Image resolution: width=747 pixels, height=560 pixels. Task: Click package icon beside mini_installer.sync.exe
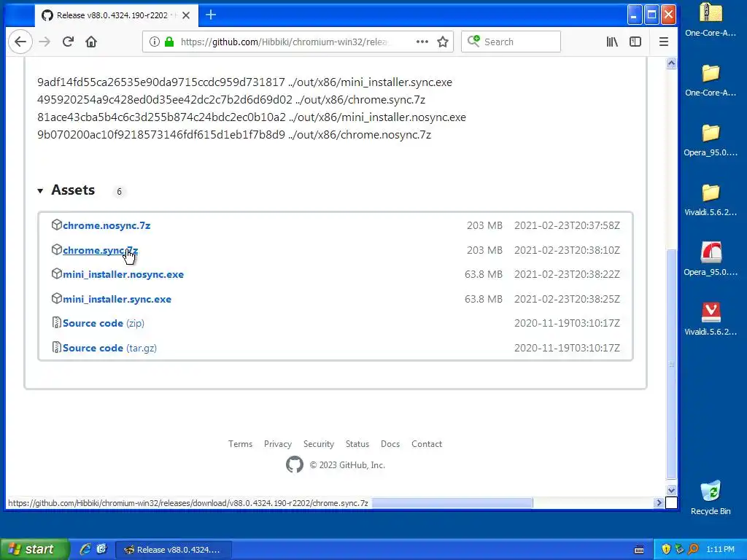click(x=57, y=298)
